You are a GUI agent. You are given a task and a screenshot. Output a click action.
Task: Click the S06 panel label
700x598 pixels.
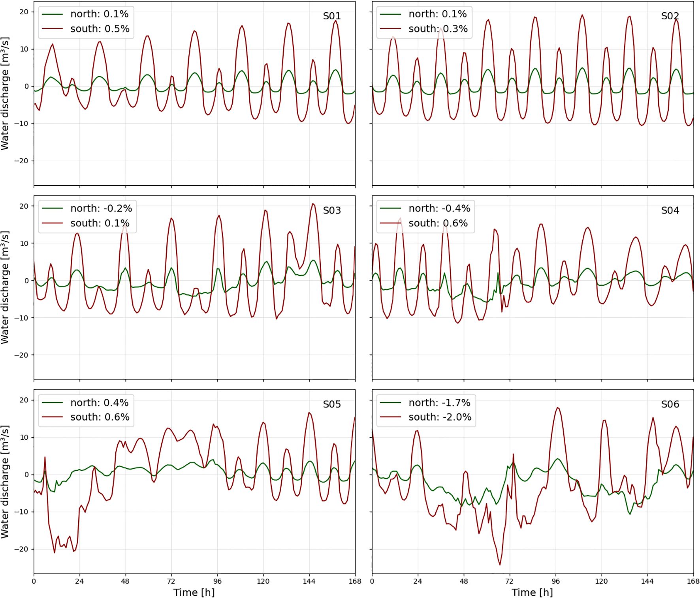coord(670,404)
